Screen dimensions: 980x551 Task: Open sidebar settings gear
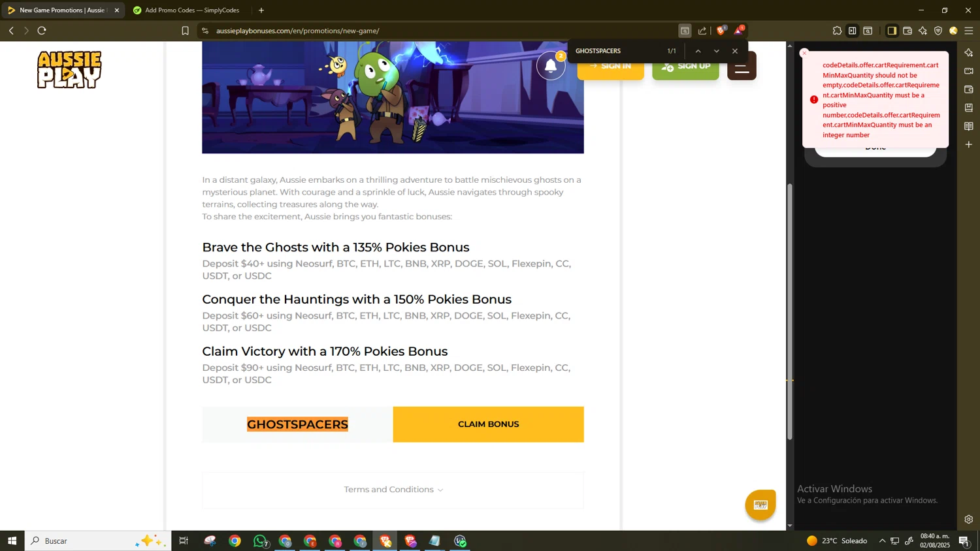tap(969, 520)
